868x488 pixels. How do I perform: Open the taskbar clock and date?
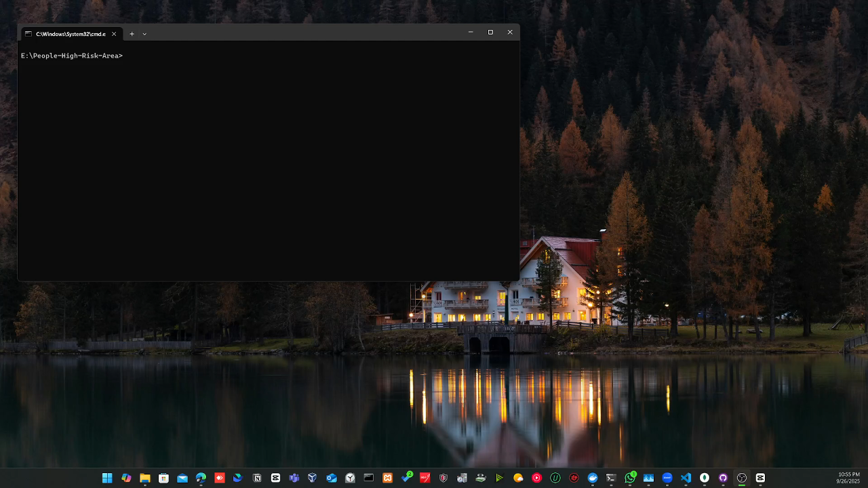click(x=848, y=478)
